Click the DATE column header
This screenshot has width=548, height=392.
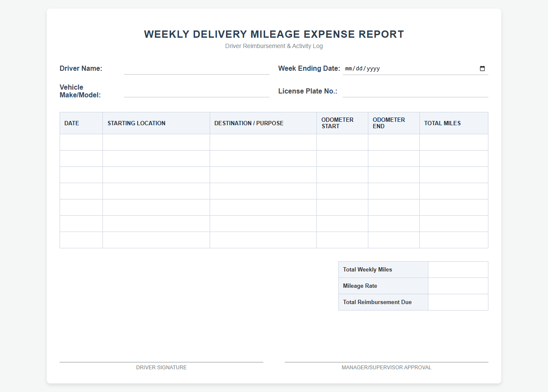tap(81, 123)
